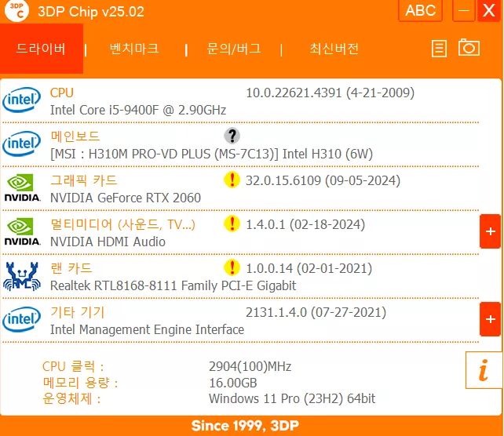Select the NVIDIA HDMI Audio text
This screenshot has width=504, height=436.
[108, 242]
